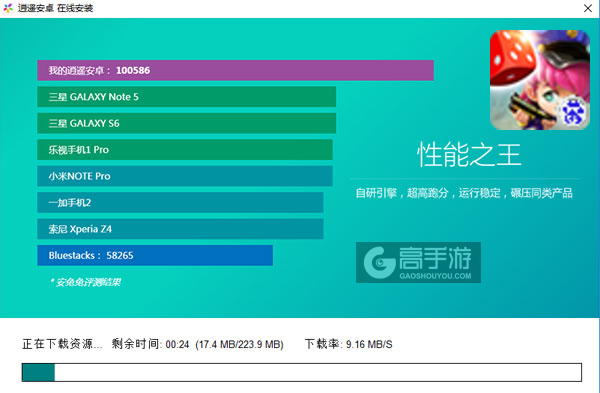Select the 小米NOTE Pro bar
Screen dimensions: 600x393
pyautogui.click(x=185, y=176)
